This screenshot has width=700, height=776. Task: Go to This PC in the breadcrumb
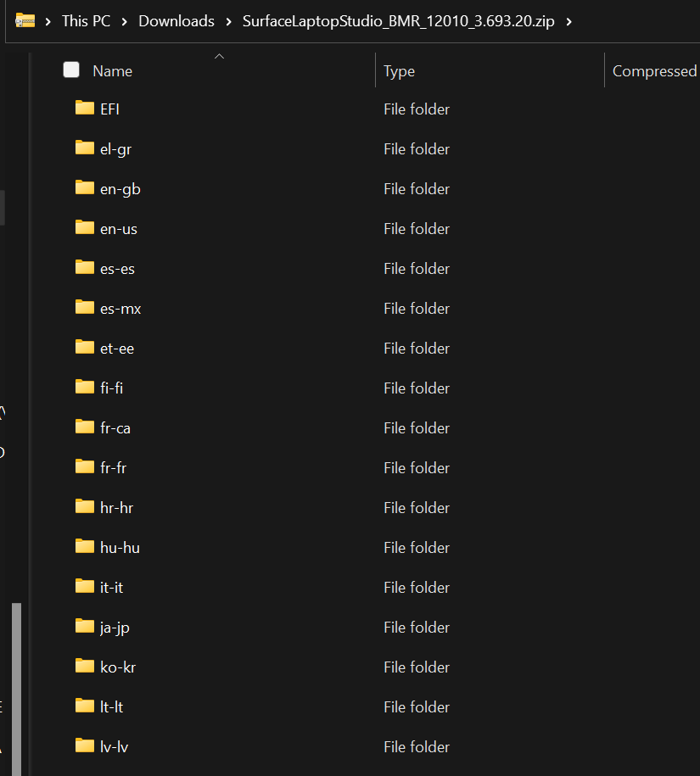pos(87,21)
